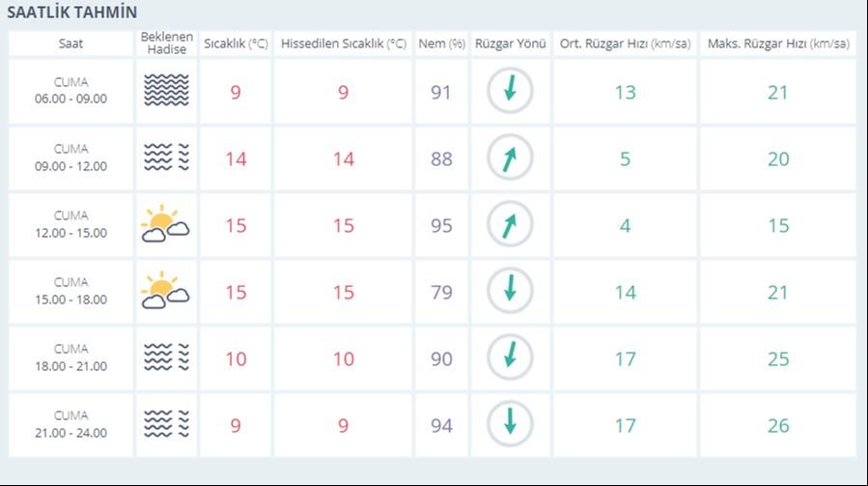This screenshot has height=486, width=868.
Task: Click the mist icon for 18.00 - 21.00
Action: [x=166, y=358]
